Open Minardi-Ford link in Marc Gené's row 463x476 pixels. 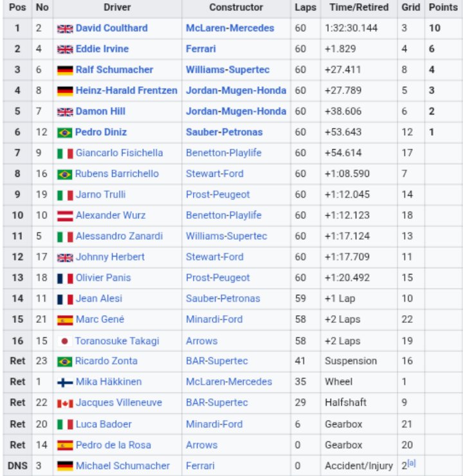pyautogui.click(x=214, y=319)
